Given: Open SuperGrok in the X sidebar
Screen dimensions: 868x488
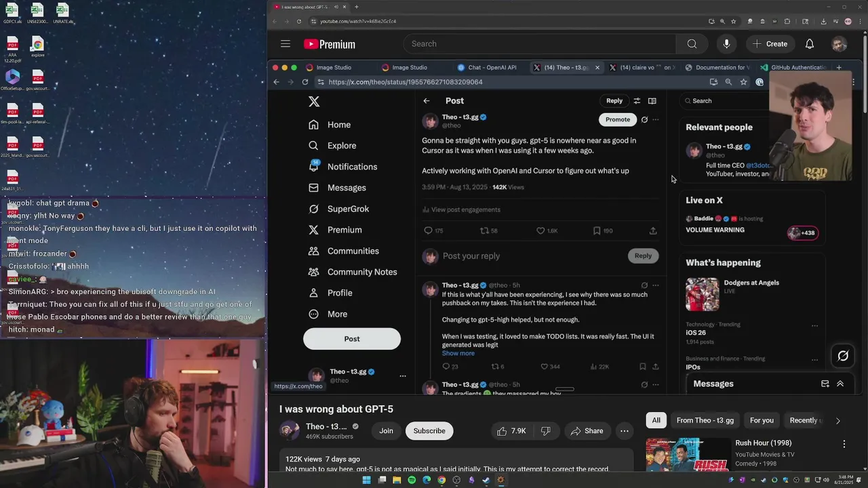Looking at the screenshot, I should [338, 209].
